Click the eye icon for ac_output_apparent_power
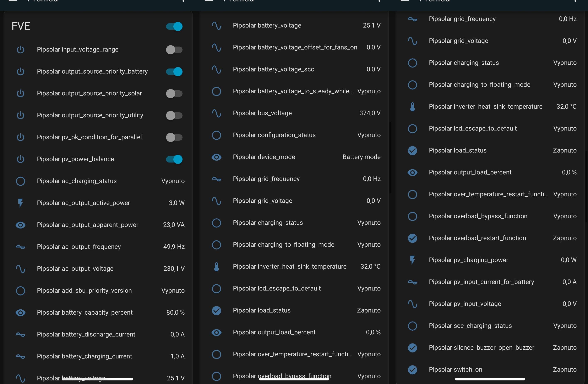This screenshot has width=588, height=384. [21, 225]
